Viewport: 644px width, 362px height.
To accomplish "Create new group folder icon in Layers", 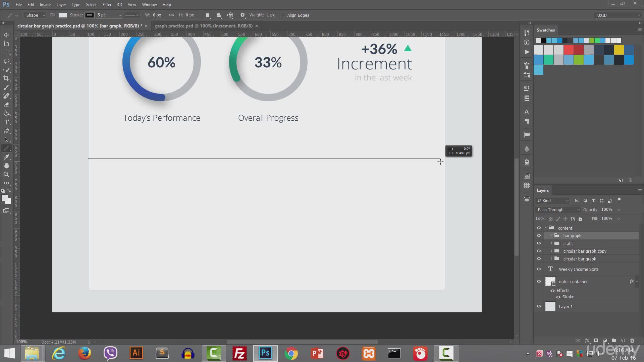I will [x=614, y=340].
